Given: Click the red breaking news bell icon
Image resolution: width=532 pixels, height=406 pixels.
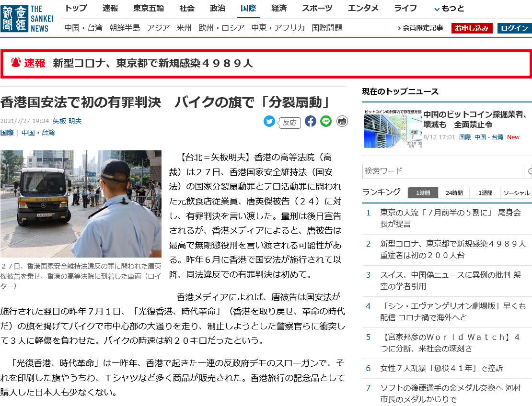Looking at the screenshot, I should [x=16, y=63].
